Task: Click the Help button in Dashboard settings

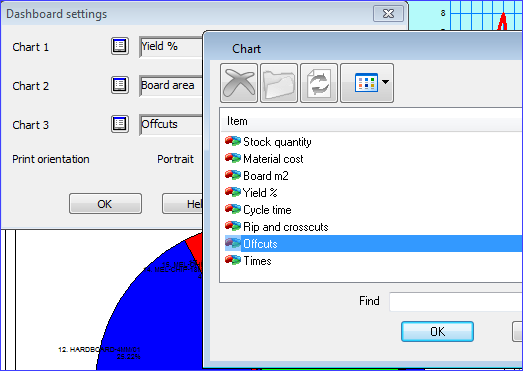Action: pos(183,204)
